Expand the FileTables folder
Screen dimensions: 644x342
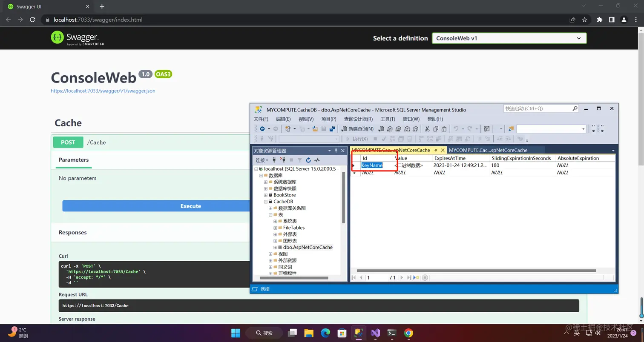click(275, 228)
